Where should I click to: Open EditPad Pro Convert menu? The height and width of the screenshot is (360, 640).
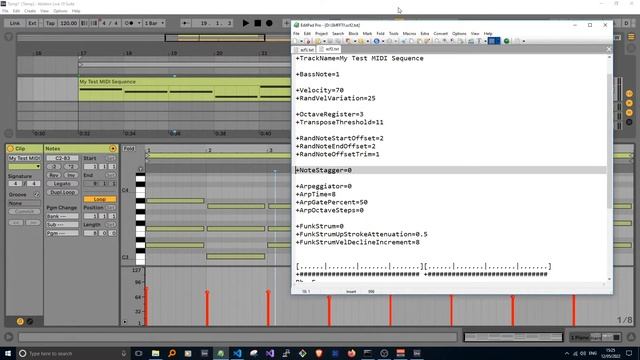pos(440,33)
